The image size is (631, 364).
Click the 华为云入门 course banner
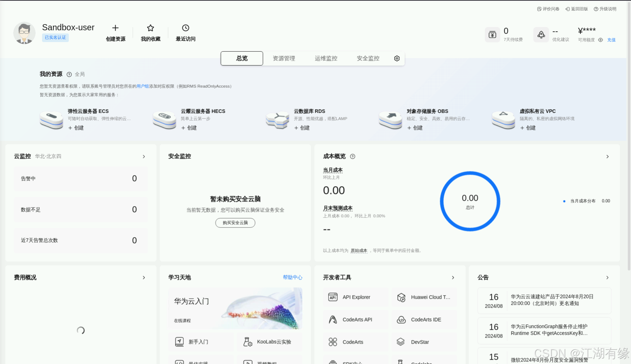pos(235,308)
